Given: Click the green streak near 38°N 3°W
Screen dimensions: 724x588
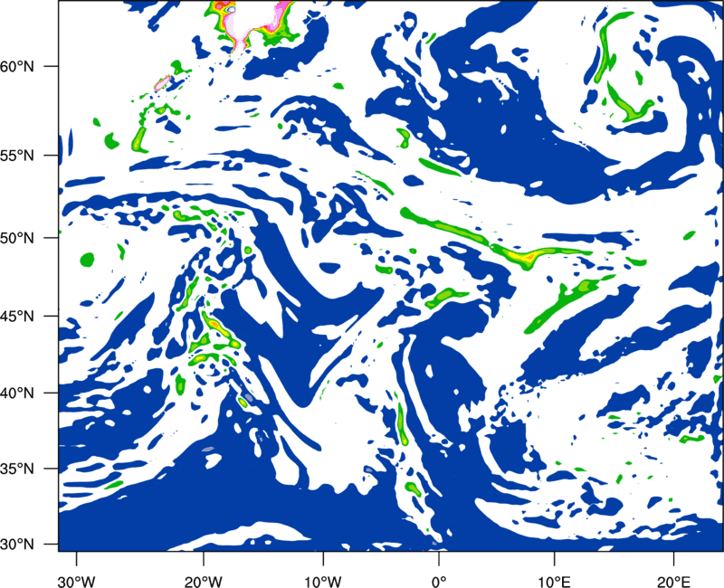Looking at the screenshot, I should [x=402, y=423].
